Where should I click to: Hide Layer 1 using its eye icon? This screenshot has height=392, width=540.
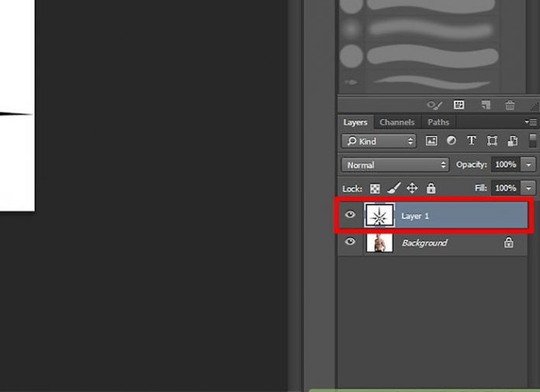[x=350, y=215]
